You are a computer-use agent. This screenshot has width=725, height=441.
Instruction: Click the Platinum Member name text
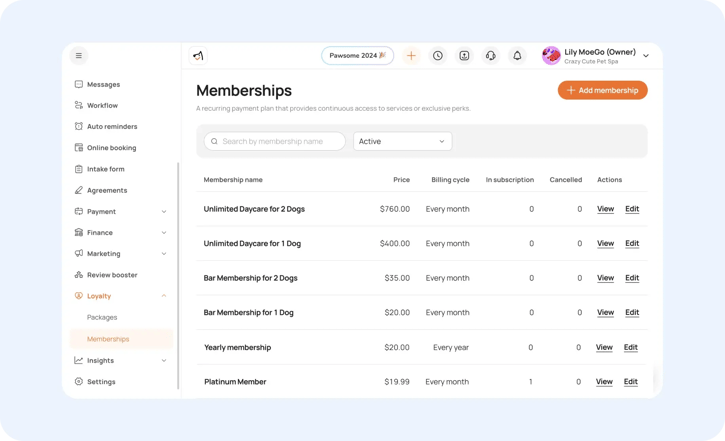tap(235, 382)
